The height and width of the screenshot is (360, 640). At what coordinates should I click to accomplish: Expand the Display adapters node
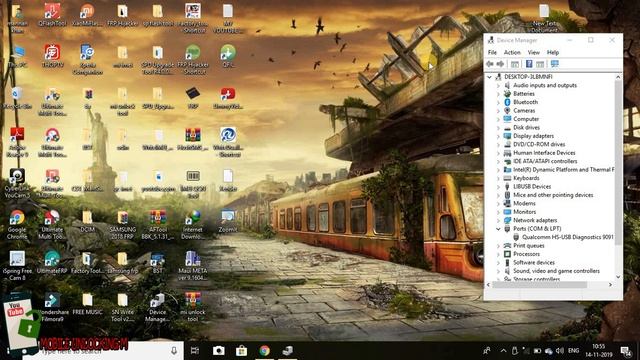[498, 136]
